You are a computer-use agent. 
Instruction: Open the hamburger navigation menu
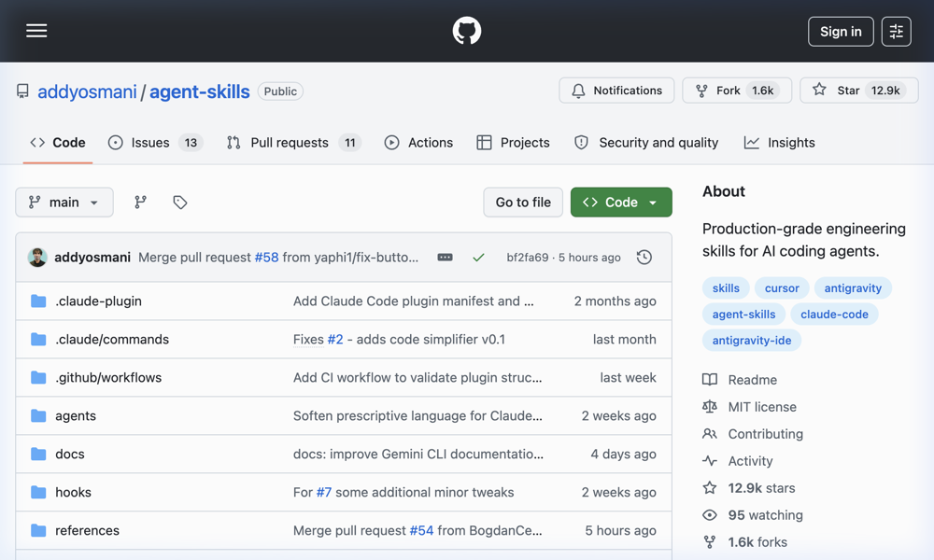(36, 31)
